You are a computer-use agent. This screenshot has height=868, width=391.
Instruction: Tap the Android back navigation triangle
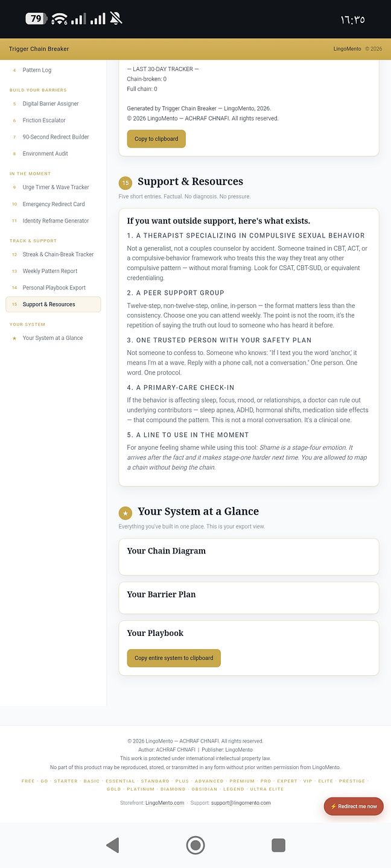[x=113, y=845]
